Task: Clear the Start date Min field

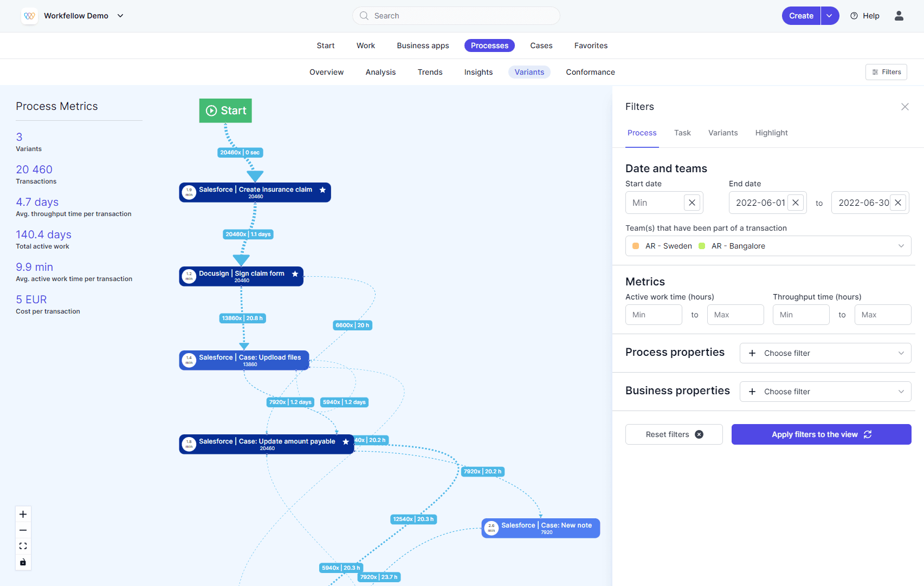Action: pyautogui.click(x=692, y=203)
